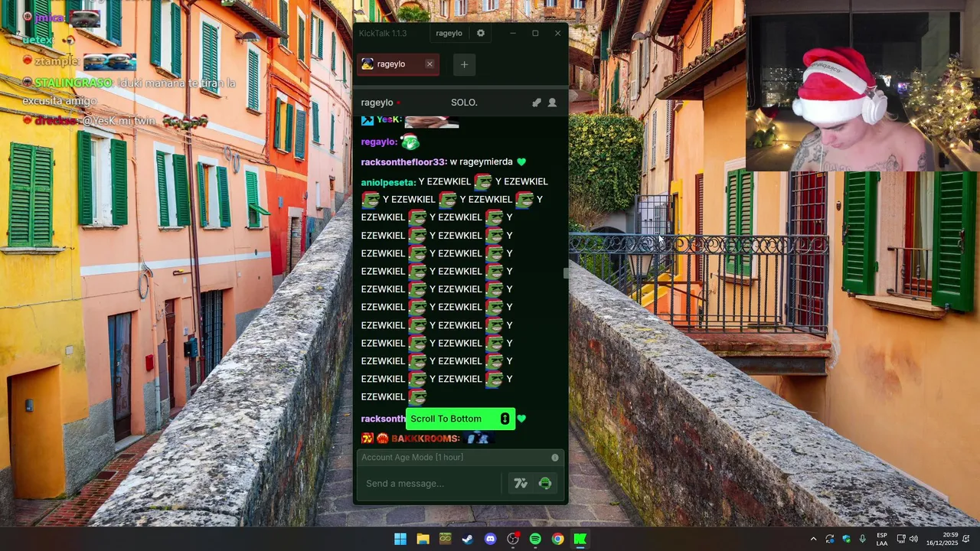980x551 pixels.
Task: Click the Windows Security tray icon
Action: (846, 539)
